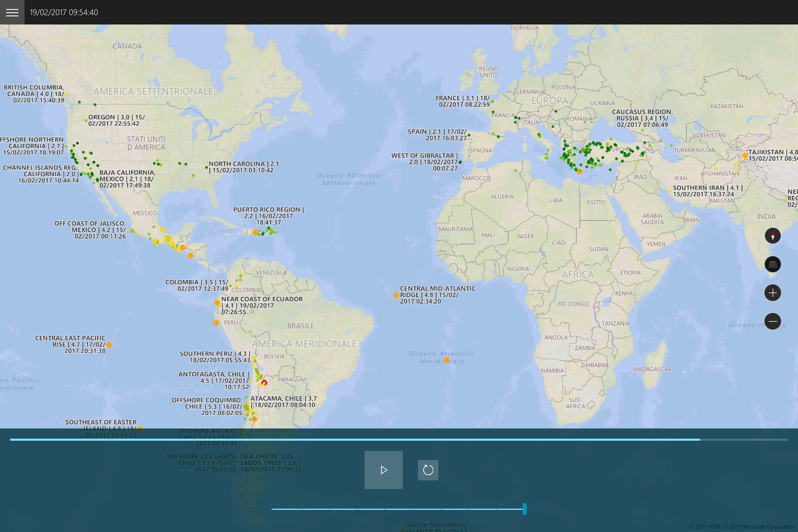Select the PUERTO RICO REGION earthquake marker
The width and height of the screenshot is (798, 532).
tap(255, 233)
